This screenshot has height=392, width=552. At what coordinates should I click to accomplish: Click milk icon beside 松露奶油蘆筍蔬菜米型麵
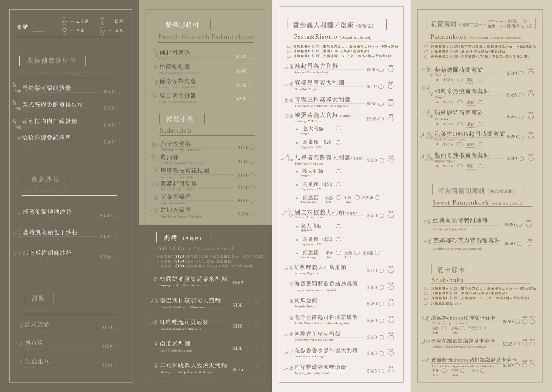click(x=156, y=279)
